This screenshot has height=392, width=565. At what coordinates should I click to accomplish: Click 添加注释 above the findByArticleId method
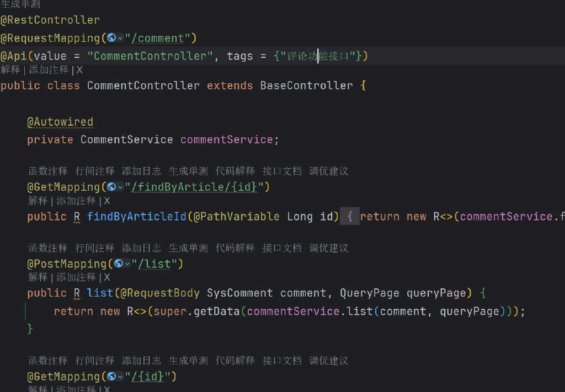point(76,201)
